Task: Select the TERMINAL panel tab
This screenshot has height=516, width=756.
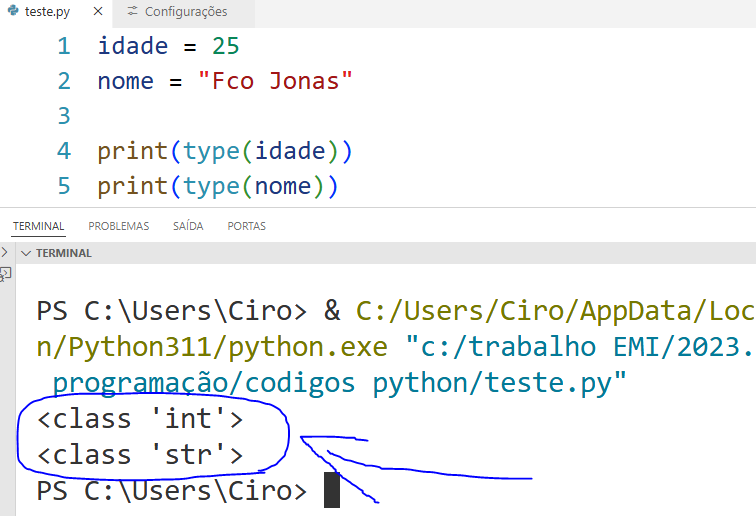Action: [38, 226]
